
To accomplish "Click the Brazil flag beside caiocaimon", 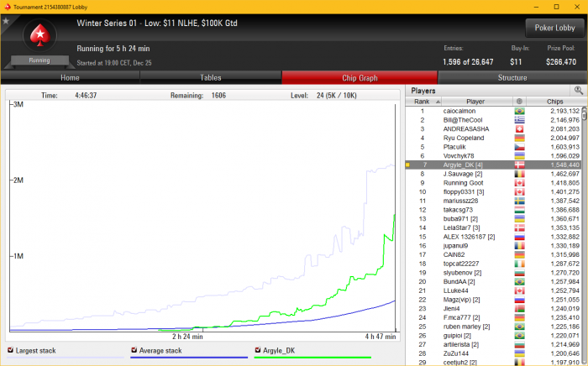I will click(x=519, y=112).
